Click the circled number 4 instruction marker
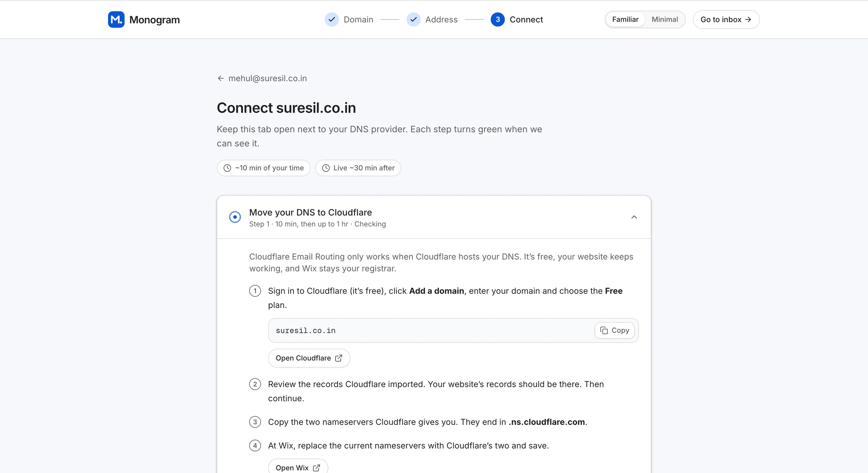The height and width of the screenshot is (473, 868). 255,446
